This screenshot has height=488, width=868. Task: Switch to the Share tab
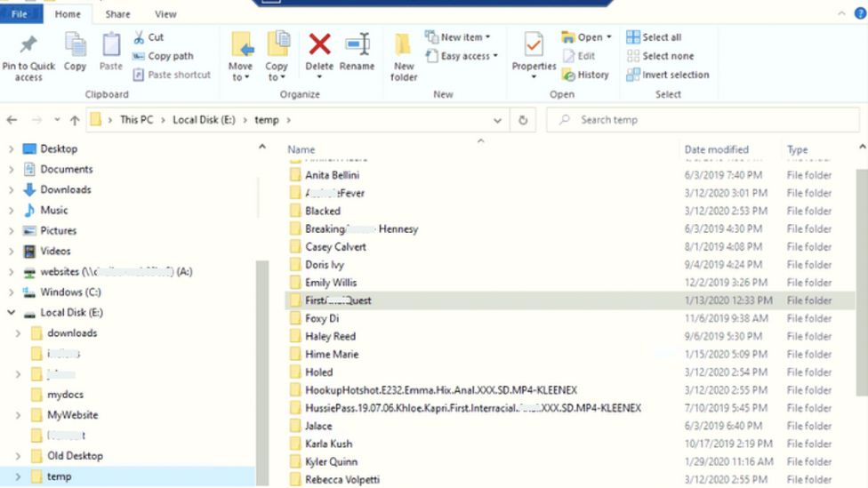[x=118, y=14]
